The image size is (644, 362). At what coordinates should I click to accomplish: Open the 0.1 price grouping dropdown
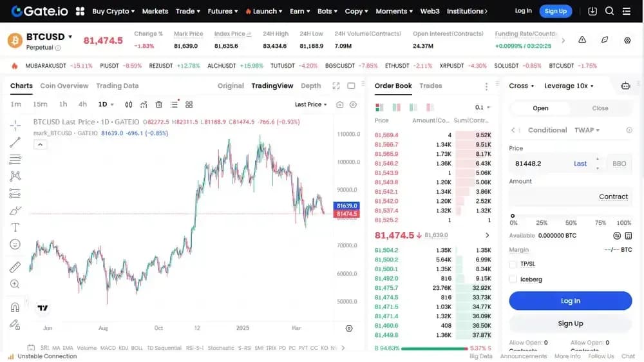482,107
